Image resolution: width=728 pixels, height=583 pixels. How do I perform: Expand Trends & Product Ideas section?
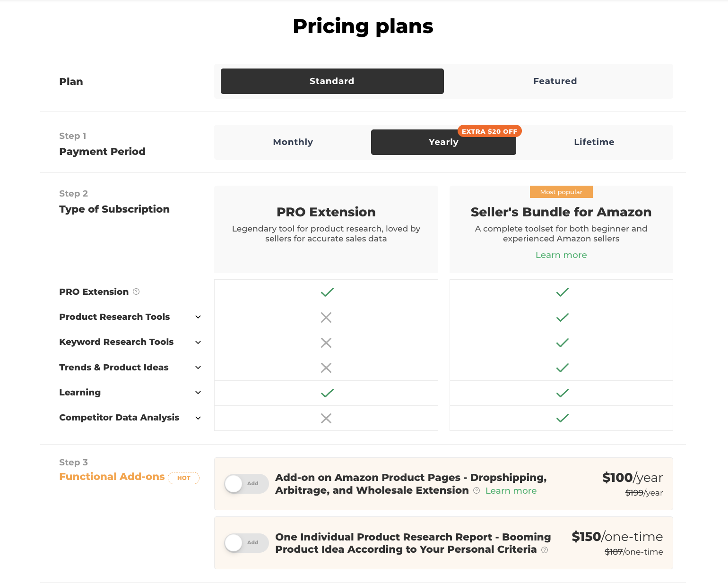pos(198,368)
